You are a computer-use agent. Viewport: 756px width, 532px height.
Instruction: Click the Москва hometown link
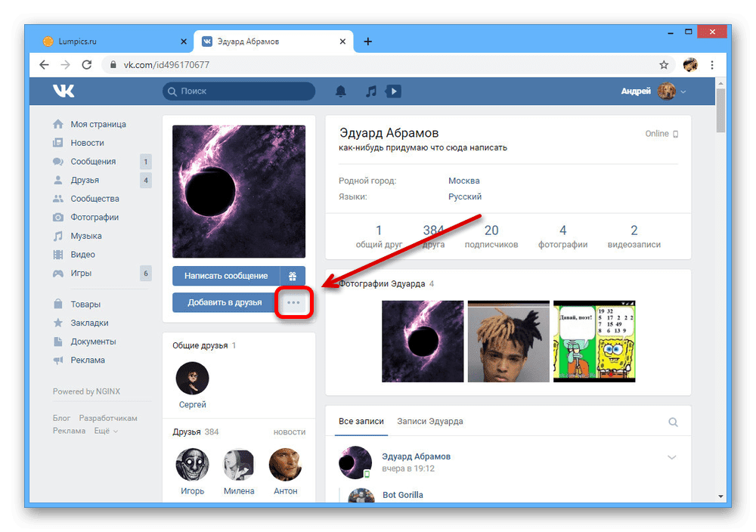point(464,181)
